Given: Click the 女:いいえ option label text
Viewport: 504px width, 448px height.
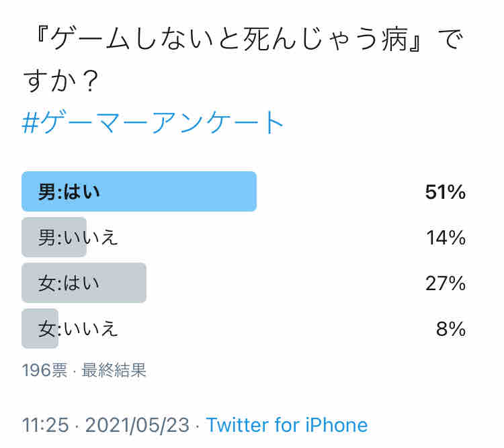Looking at the screenshot, I should click(78, 328).
